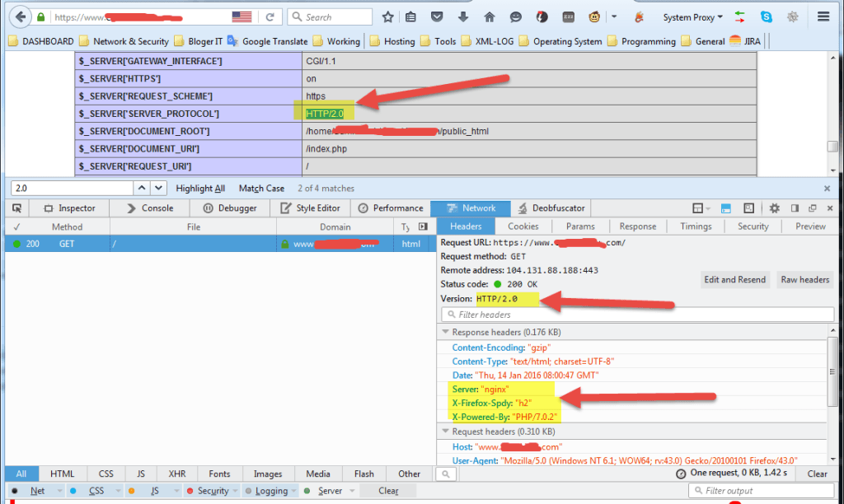Open the Firefox hamburger menu
Screen dimensions: 844x504
coord(823,16)
